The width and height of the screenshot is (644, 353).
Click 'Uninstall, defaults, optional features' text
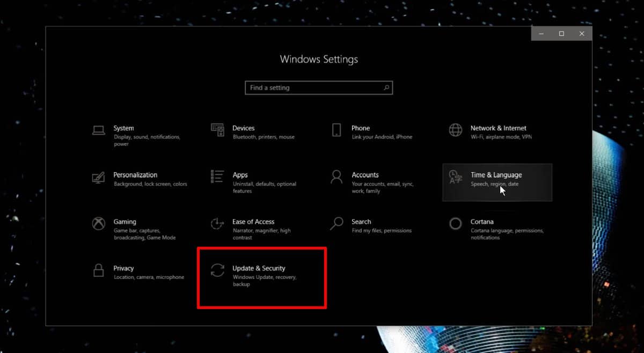265,187
